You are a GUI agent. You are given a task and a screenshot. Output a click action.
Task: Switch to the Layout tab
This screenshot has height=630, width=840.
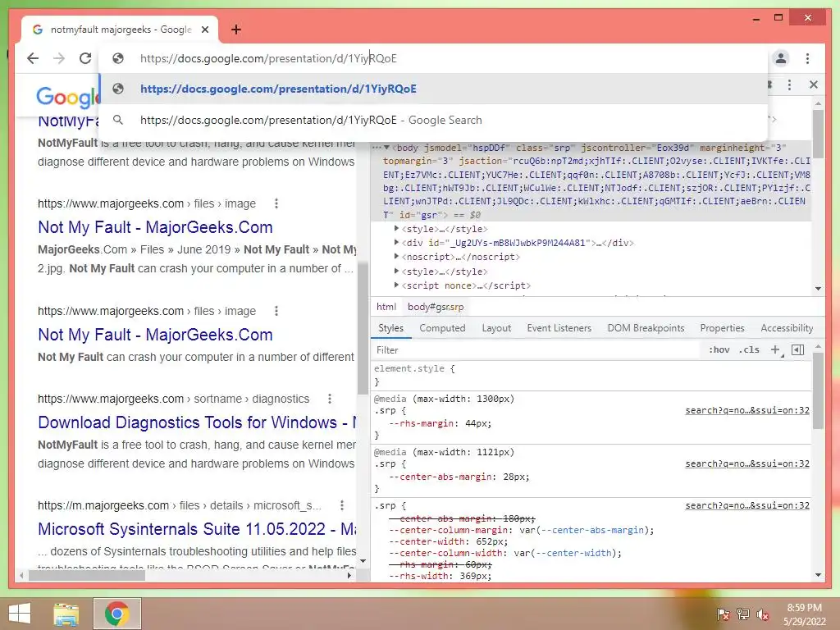[496, 328]
